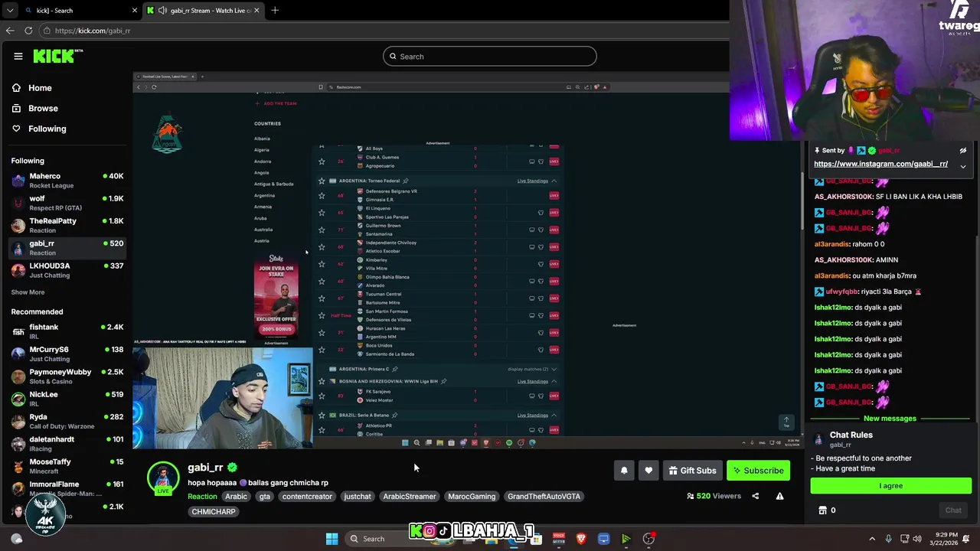
Task: Click the Reaction category link
Action: pyautogui.click(x=202, y=497)
